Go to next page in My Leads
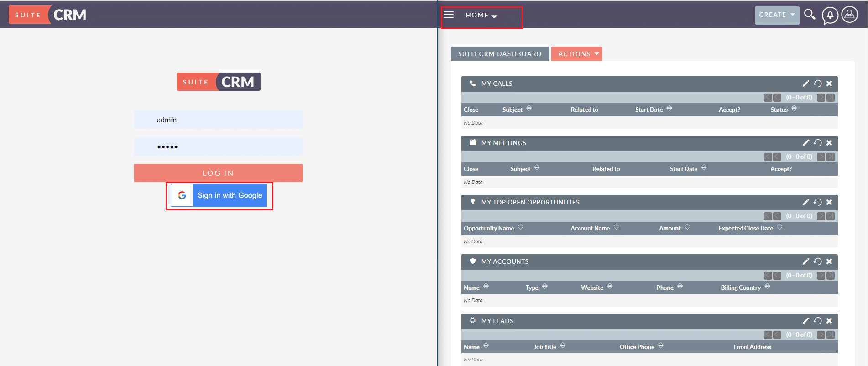 [821, 335]
